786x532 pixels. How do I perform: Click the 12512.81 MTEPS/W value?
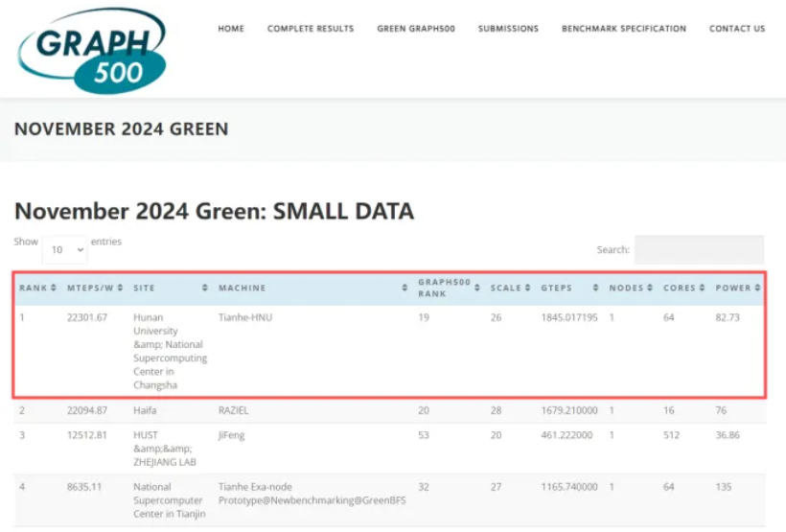click(x=86, y=435)
